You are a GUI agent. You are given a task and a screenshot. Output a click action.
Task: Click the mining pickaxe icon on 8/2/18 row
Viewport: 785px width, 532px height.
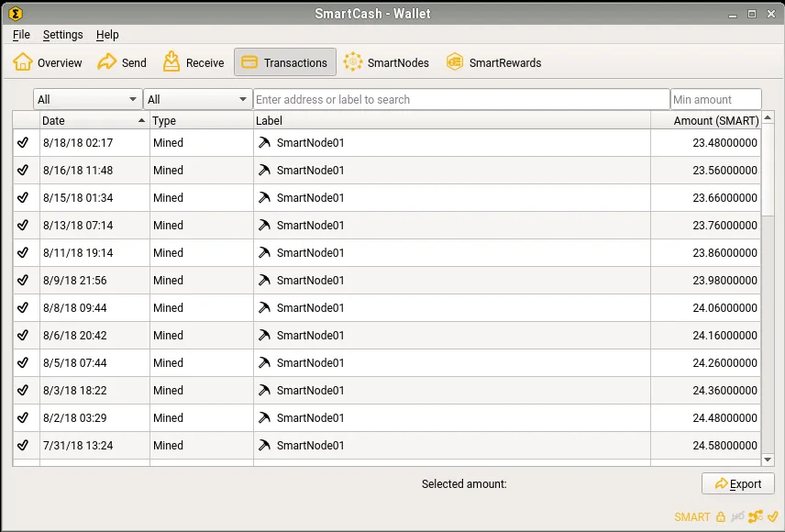[264, 417]
